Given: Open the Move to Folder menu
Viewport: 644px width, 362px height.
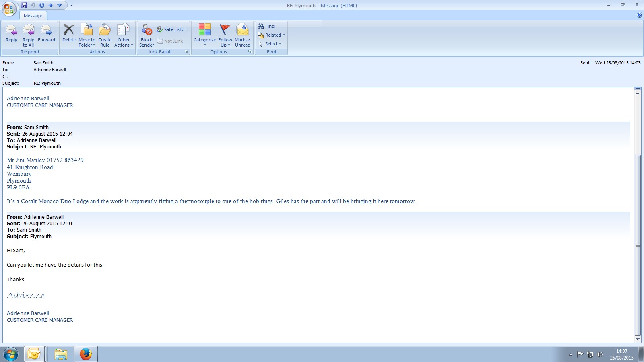Looking at the screenshot, I should coord(87,35).
